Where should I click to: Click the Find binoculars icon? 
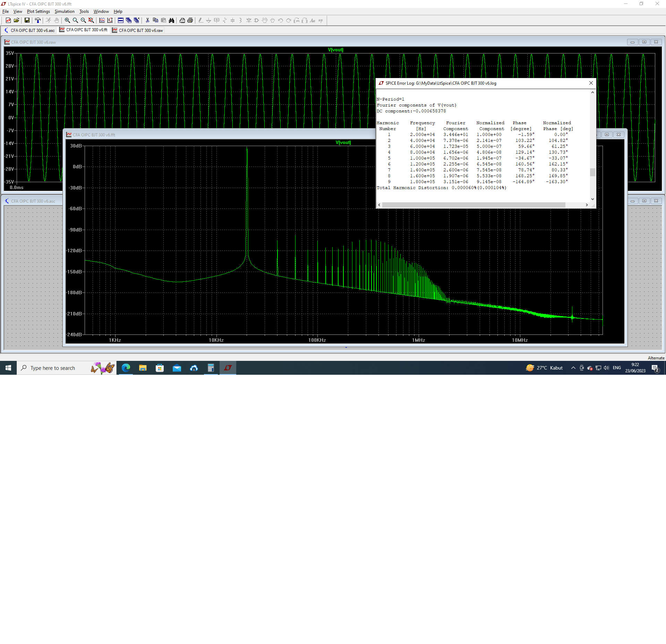171,20
